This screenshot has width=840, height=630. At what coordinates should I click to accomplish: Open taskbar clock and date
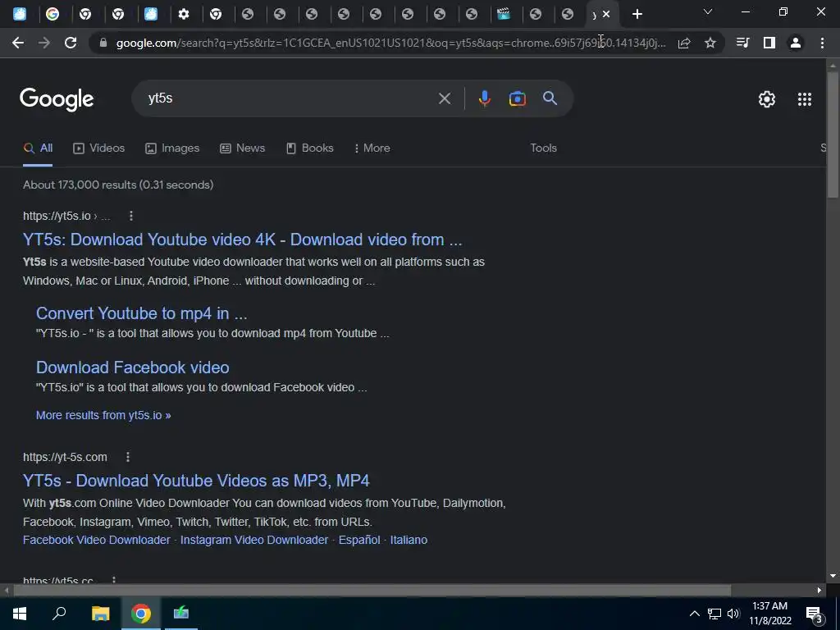click(x=769, y=614)
